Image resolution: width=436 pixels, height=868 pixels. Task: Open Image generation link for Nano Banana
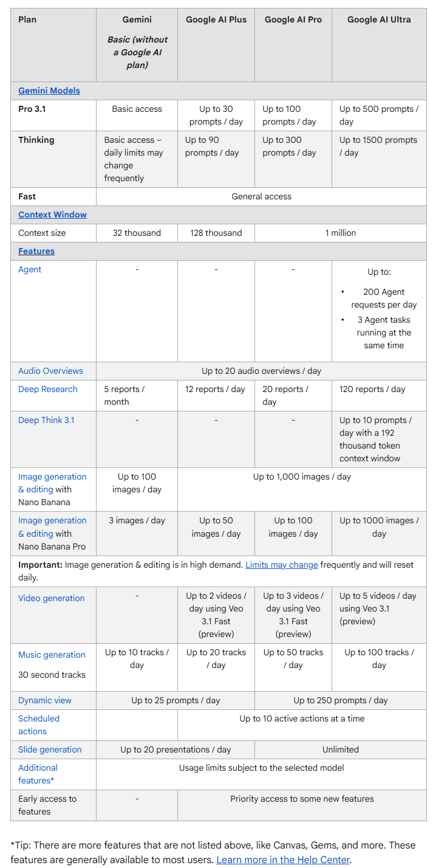(52, 483)
